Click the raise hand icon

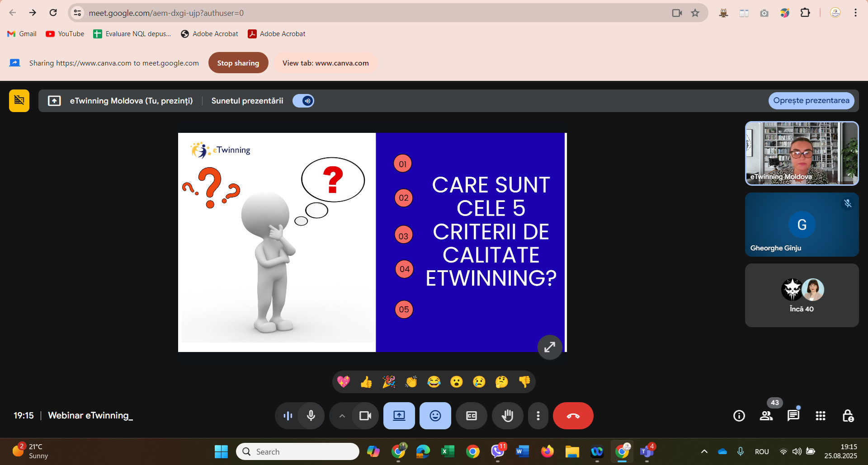(x=507, y=416)
